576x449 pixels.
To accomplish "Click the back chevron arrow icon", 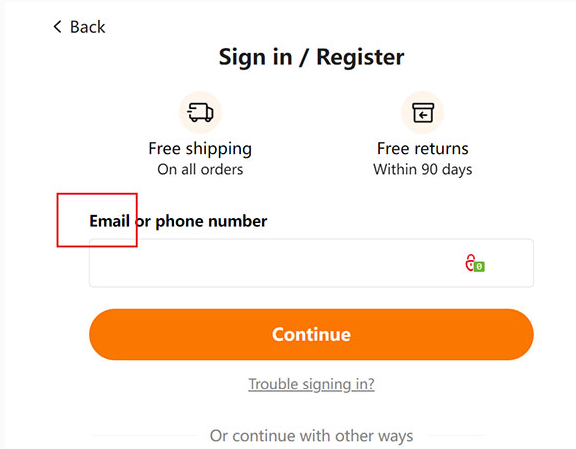I will click(57, 26).
